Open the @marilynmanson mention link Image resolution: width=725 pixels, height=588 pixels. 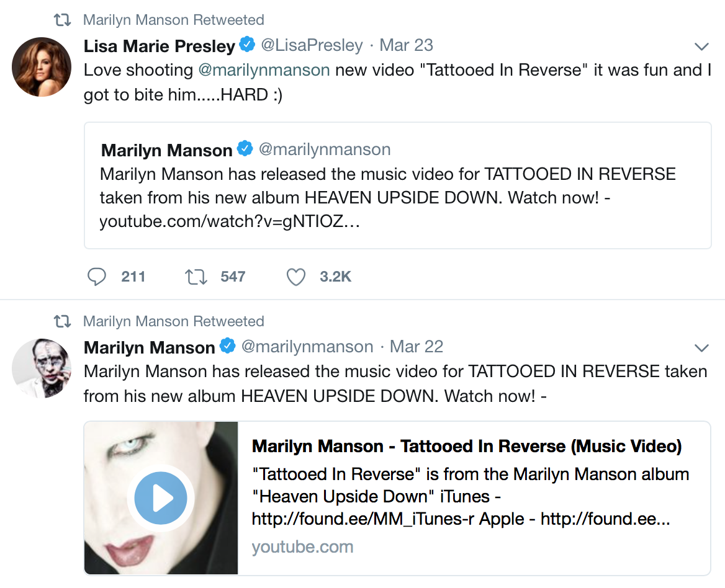click(x=264, y=70)
